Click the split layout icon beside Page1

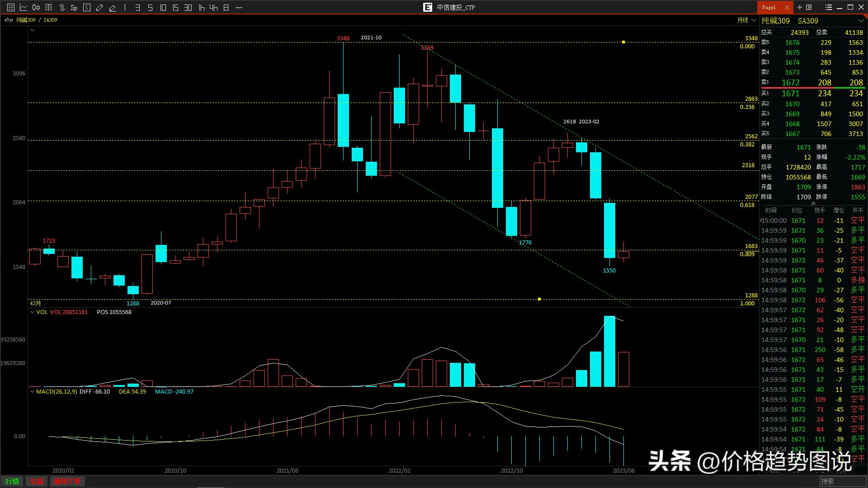pos(809,7)
